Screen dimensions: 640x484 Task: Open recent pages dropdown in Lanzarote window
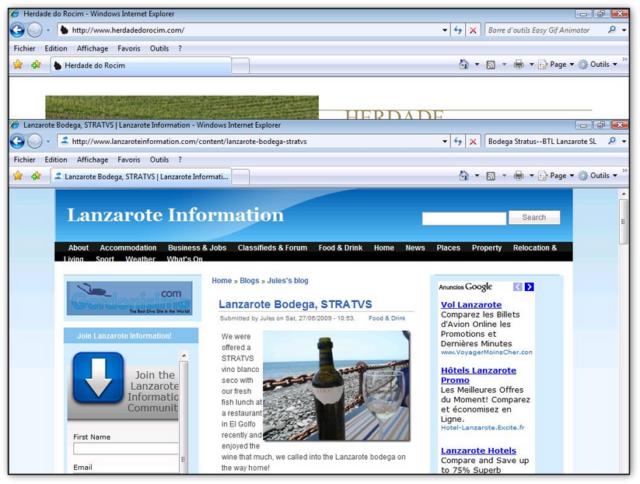pos(48,142)
